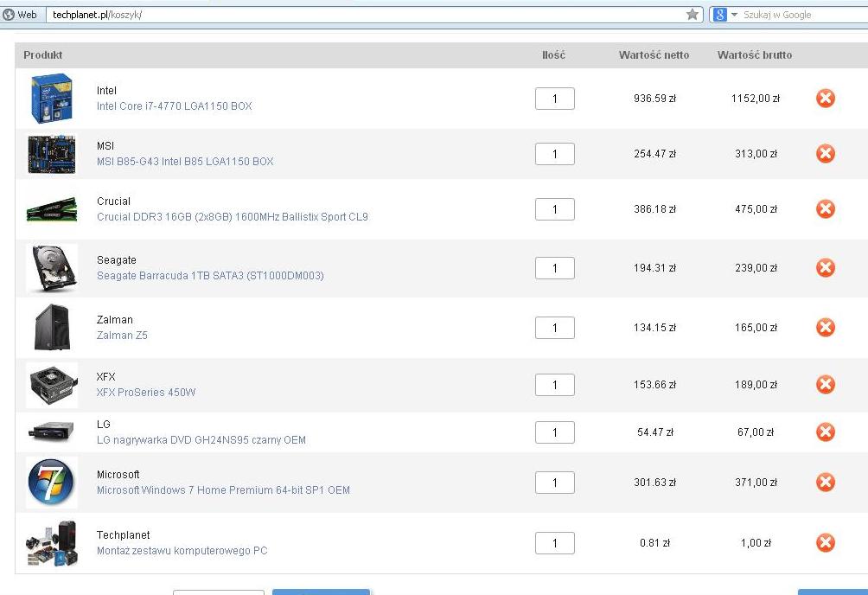Click the MSI motherboard thumbnail
Screen dimensions: 868x595
pos(52,154)
